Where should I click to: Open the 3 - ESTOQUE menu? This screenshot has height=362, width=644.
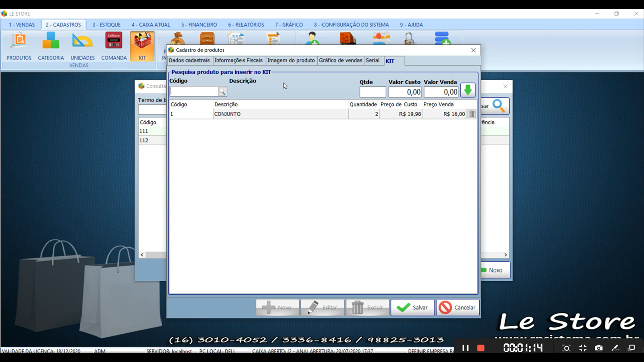click(x=106, y=25)
